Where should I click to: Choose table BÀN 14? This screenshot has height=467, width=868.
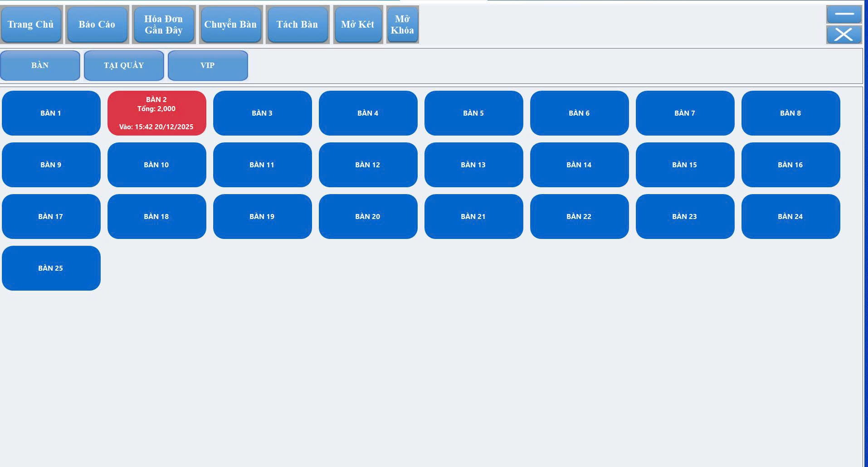click(579, 165)
